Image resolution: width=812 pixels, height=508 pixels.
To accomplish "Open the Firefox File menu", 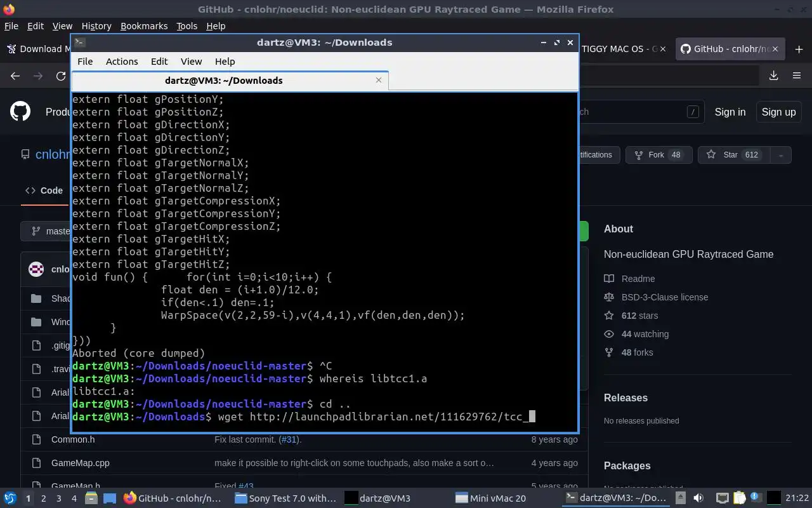I will (11, 26).
